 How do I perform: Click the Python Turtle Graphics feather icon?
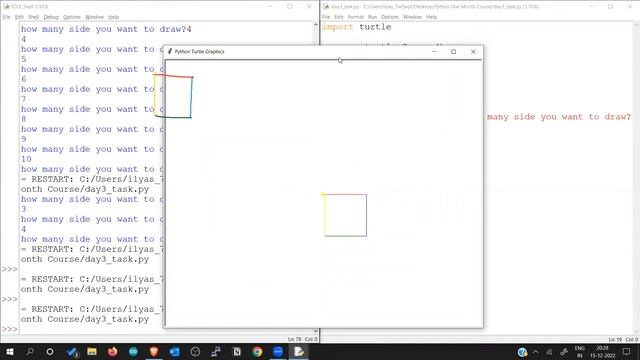[x=170, y=51]
